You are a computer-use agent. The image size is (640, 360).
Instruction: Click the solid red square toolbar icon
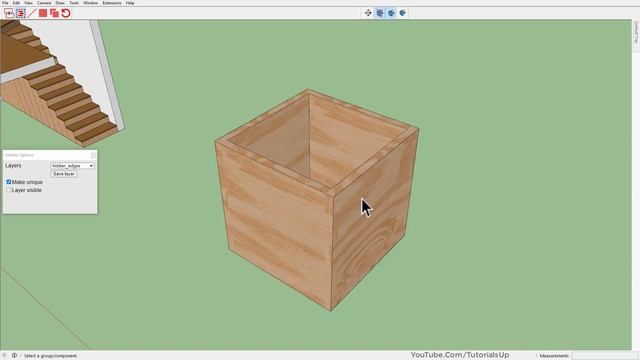click(43, 13)
